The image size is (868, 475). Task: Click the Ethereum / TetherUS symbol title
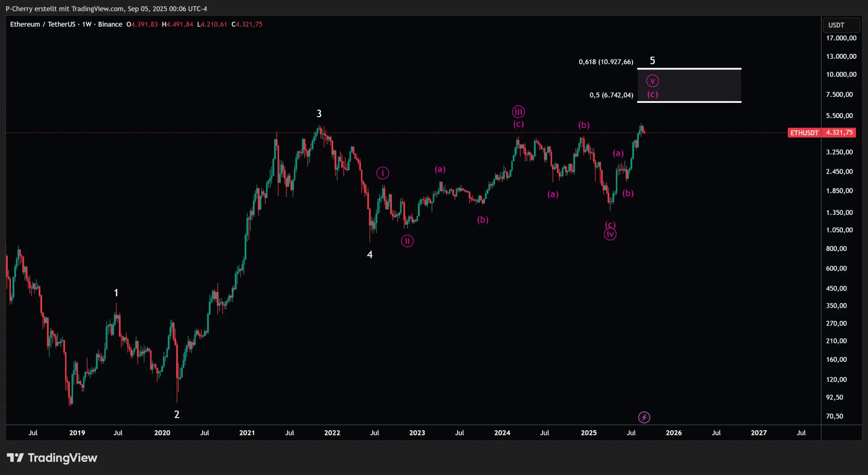tap(43, 24)
